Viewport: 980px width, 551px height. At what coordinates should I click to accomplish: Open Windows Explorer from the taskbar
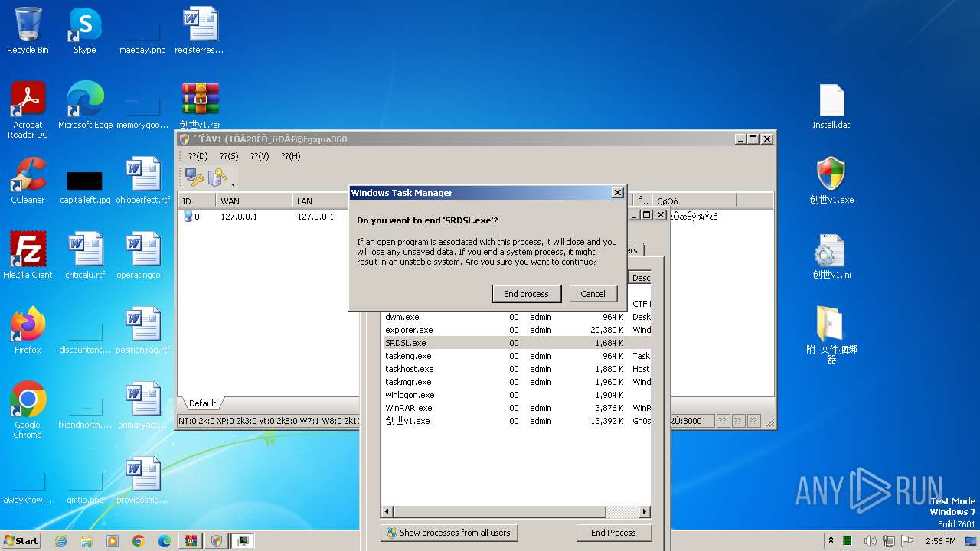tap(87, 541)
